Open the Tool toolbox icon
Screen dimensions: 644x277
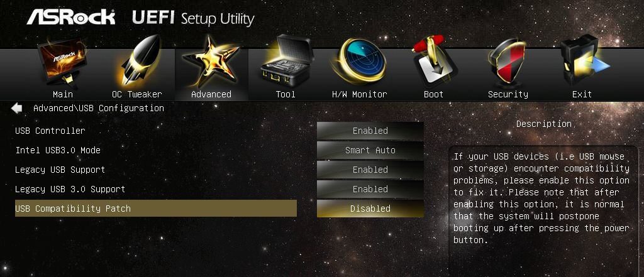click(x=286, y=61)
